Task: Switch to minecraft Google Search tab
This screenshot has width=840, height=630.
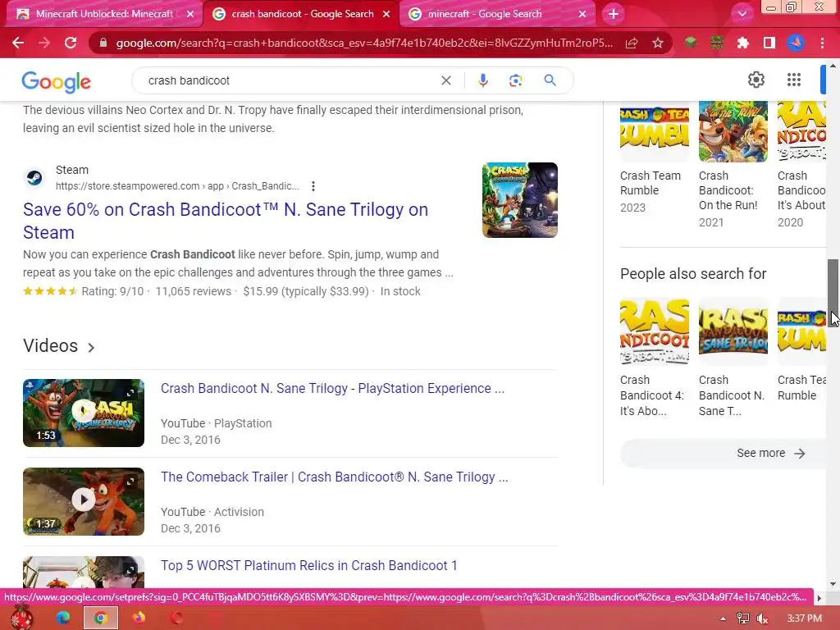Action: [498, 14]
